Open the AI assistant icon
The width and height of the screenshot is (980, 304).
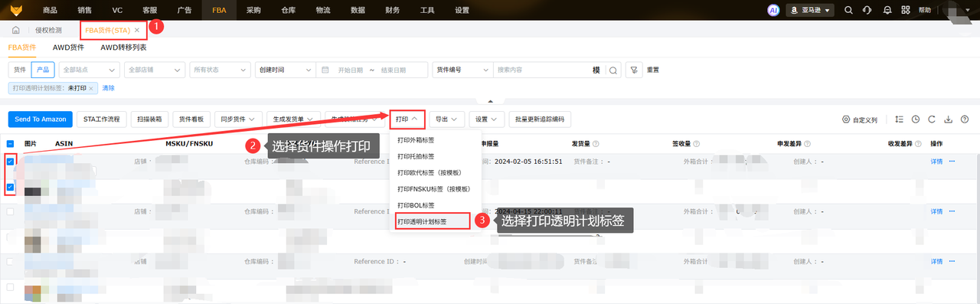point(773,10)
